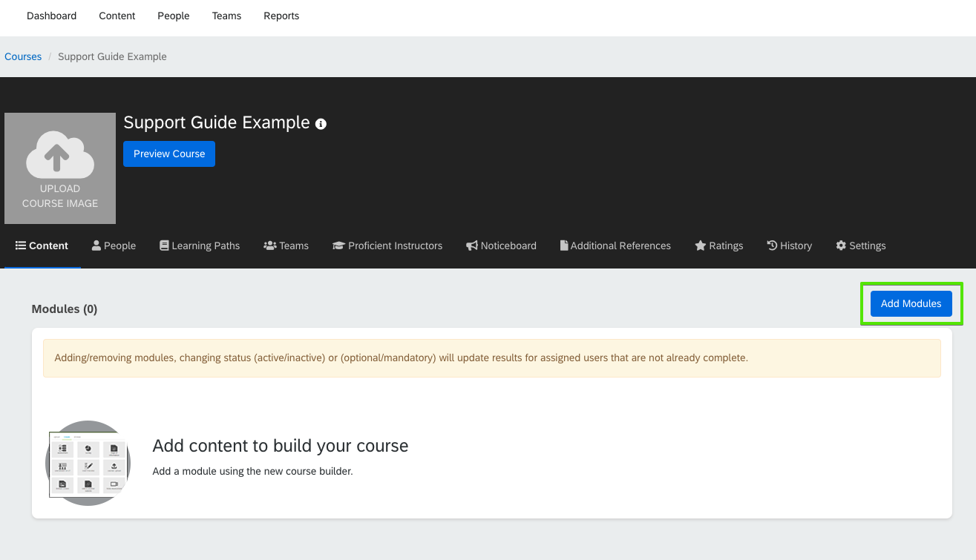Viewport: 976px width, 560px height.
Task: Switch to the Learning Paths tab
Action: (199, 245)
